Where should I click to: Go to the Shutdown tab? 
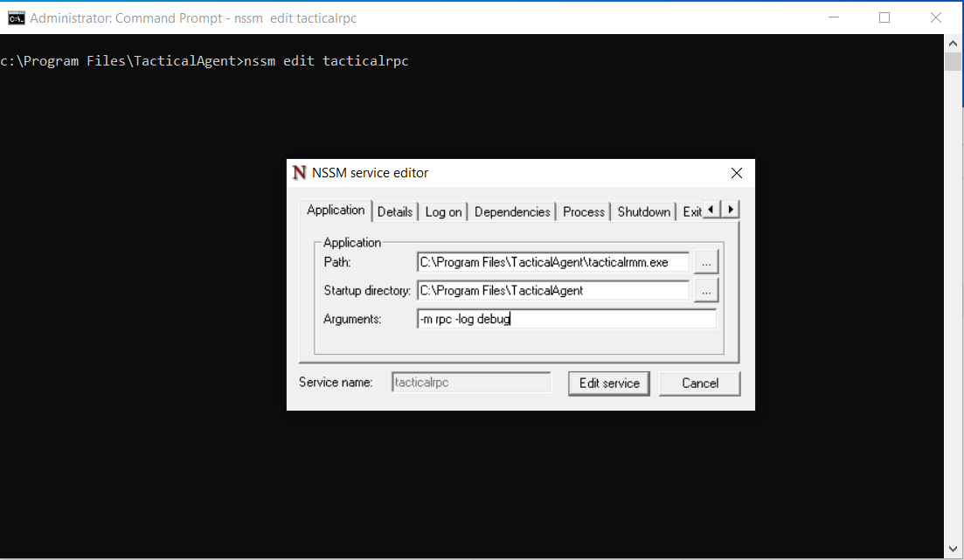(x=644, y=212)
